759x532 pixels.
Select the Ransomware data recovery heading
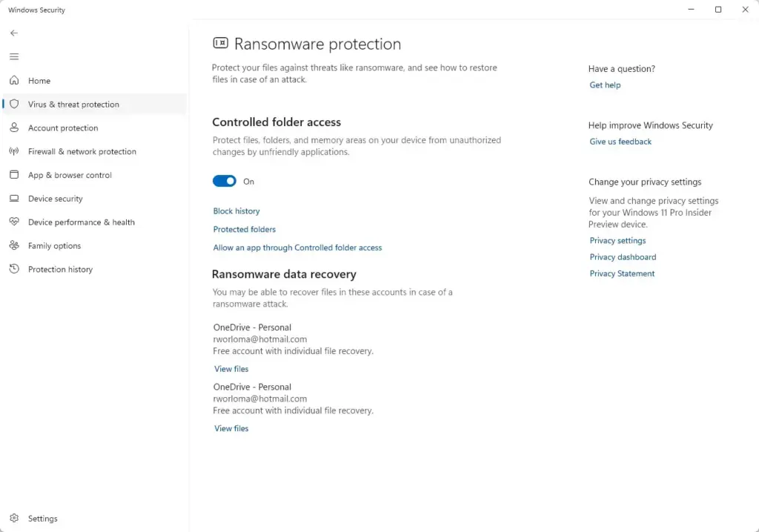click(284, 274)
